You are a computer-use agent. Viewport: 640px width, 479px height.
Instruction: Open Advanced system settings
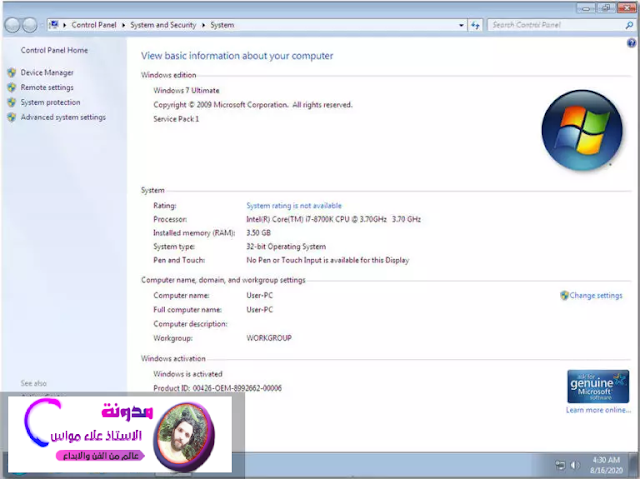[x=63, y=117]
